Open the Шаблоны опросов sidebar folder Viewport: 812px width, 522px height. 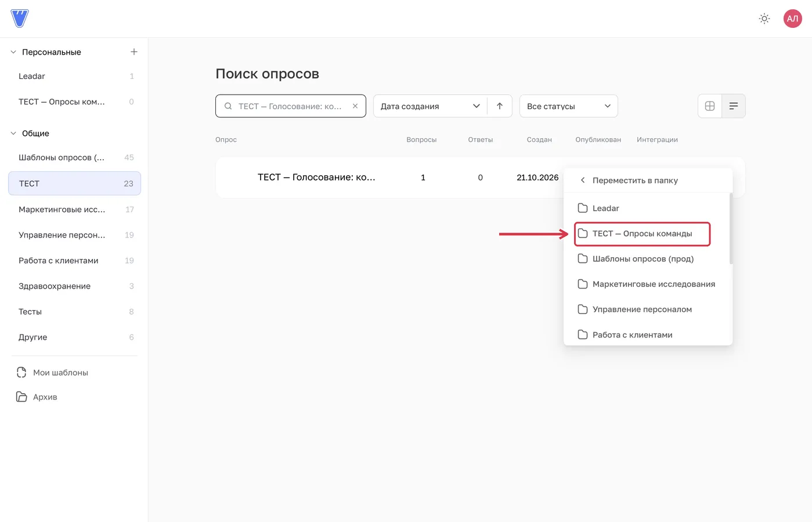tap(74, 157)
